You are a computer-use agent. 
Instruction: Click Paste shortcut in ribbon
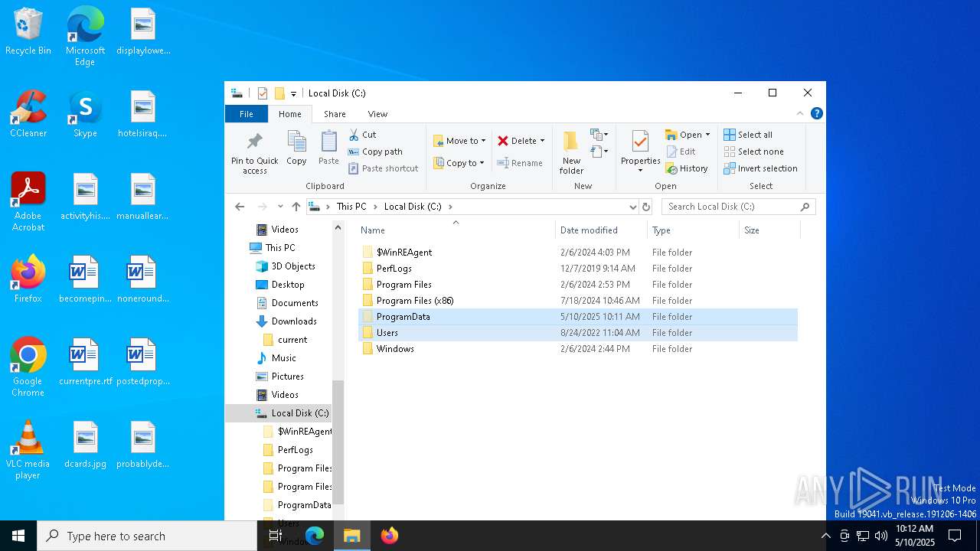(383, 168)
